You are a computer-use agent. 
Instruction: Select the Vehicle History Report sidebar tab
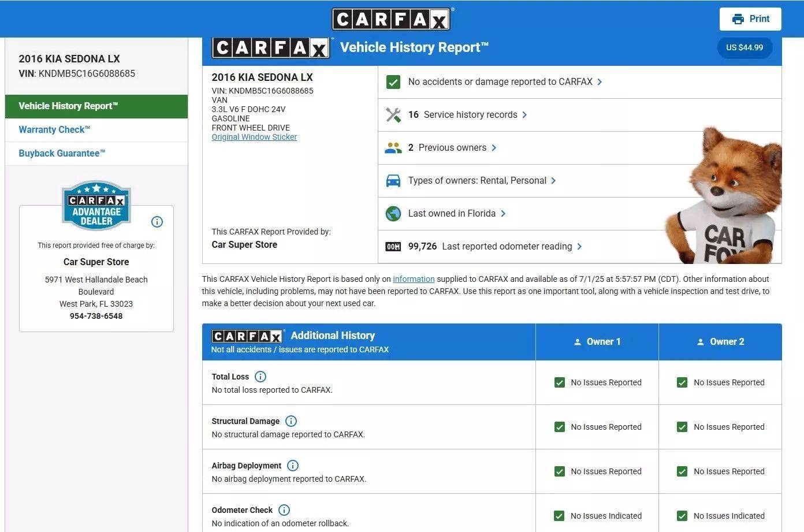point(96,106)
